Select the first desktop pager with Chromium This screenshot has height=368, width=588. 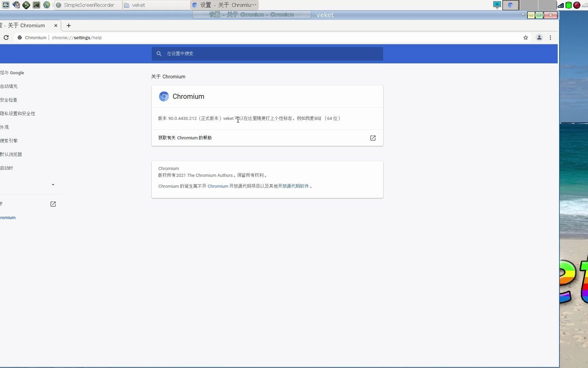[510, 5]
